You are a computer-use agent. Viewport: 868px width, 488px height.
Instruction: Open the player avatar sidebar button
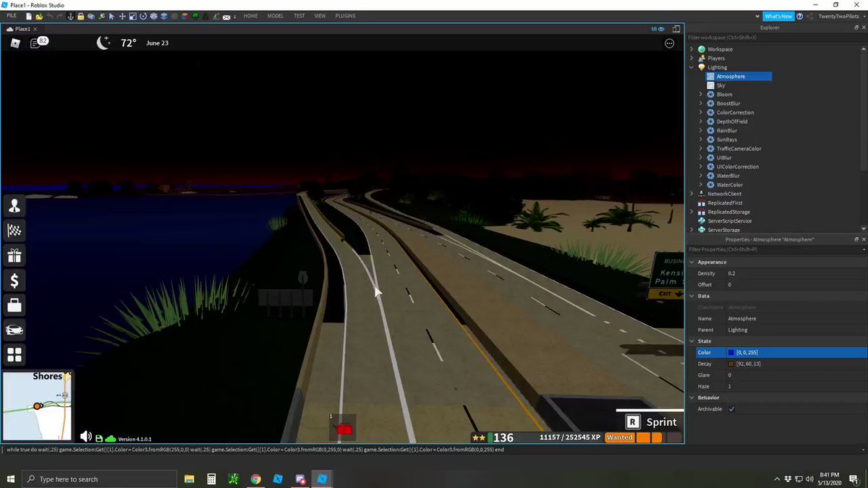[14, 206]
